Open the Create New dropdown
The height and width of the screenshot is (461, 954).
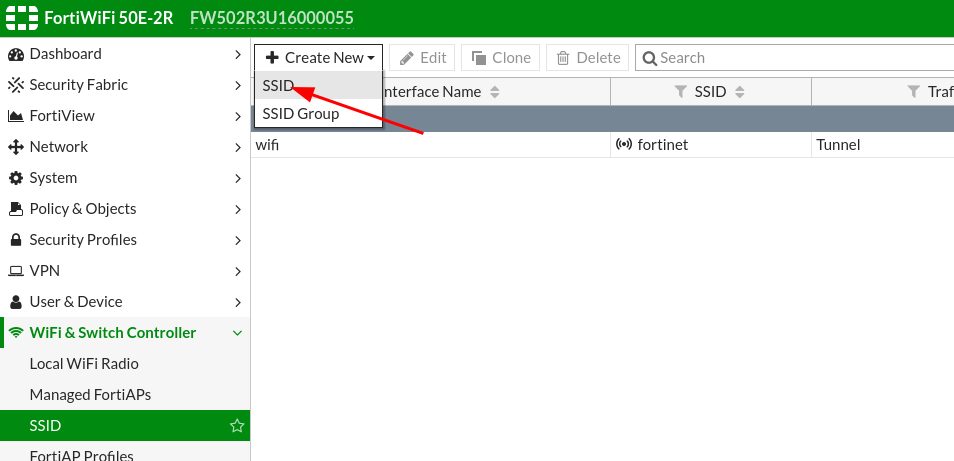tap(319, 58)
